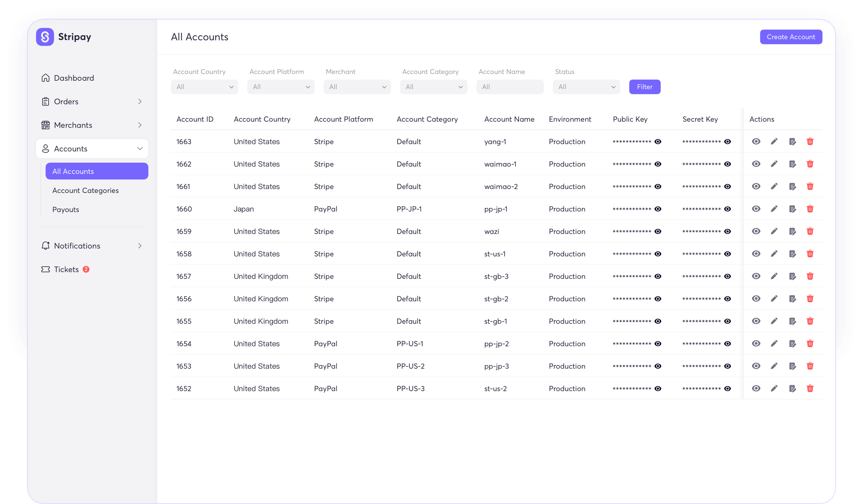This screenshot has width=863, height=504.
Task: Edit account pp-jp-1 with pencil icon
Action: point(774,209)
